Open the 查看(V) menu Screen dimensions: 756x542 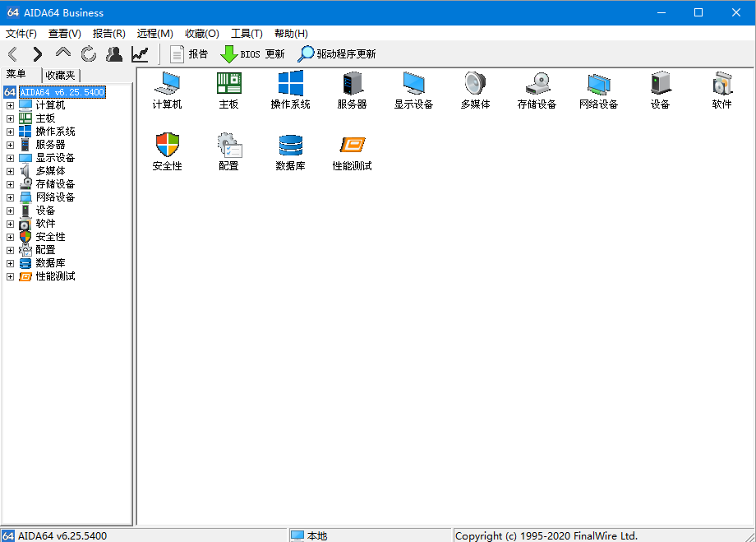click(65, 33)
